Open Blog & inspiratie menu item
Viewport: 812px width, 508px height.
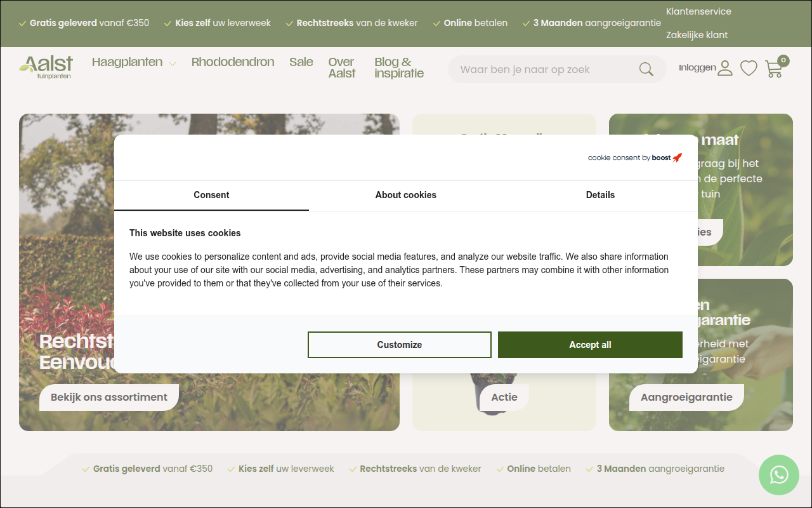399,68
